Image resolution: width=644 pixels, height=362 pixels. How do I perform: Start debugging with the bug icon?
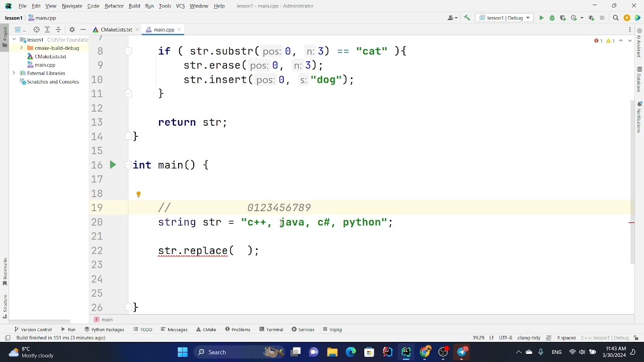pyautogui.click(x=552, y=18)
